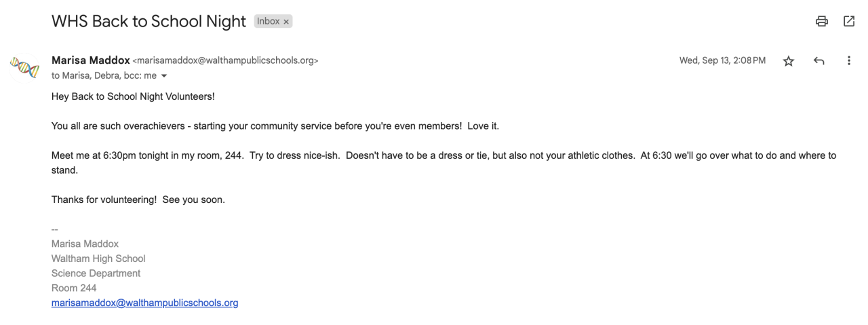The image size is (868, 325).
Task: Select the Inbox label chip
Action: click(x=268, y=22)
